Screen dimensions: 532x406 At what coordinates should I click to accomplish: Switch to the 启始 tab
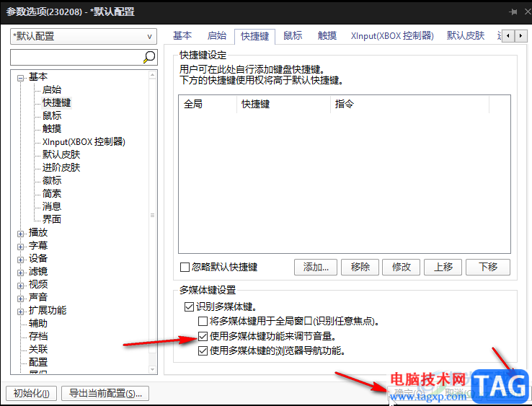coord(217,35)
